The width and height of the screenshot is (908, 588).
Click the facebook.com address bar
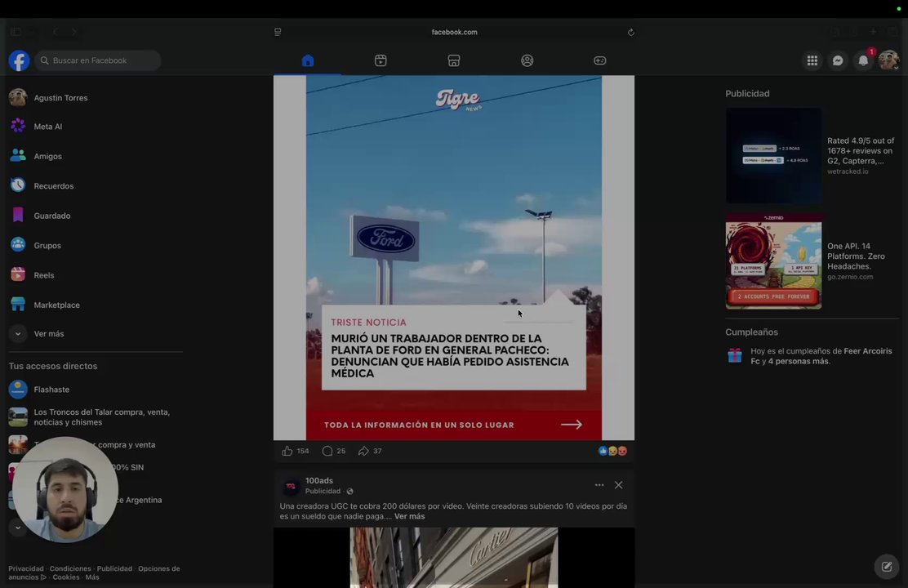pos(455,32)
